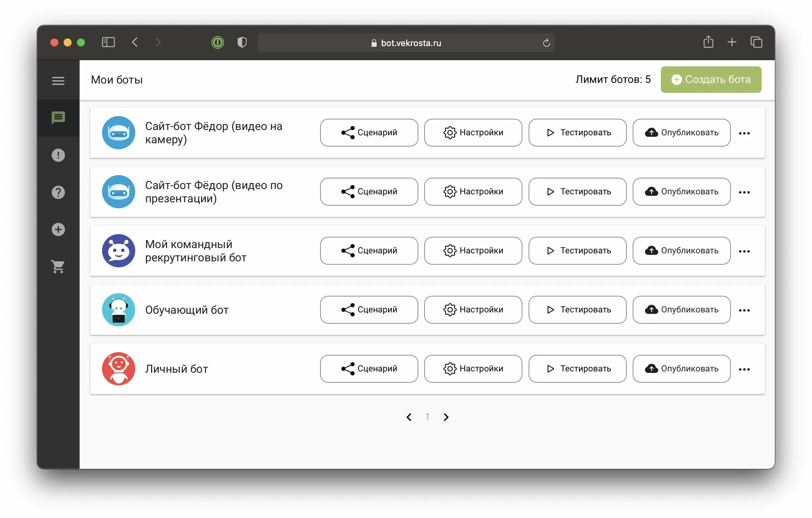
Task: Open Сценарий for Мой командный рекрутинговый бот
Action: click(x=369, y=251)
